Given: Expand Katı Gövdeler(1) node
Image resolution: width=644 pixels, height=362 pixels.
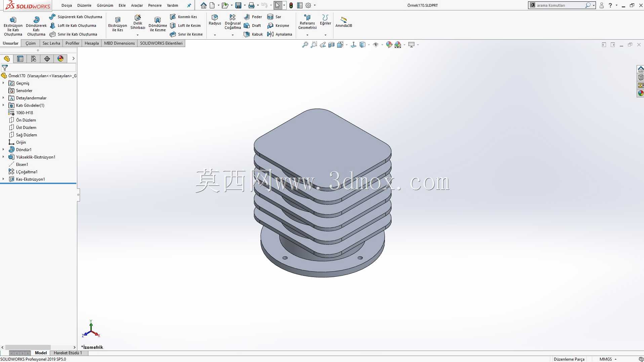Looking at the screenshot, I should 3,105.
